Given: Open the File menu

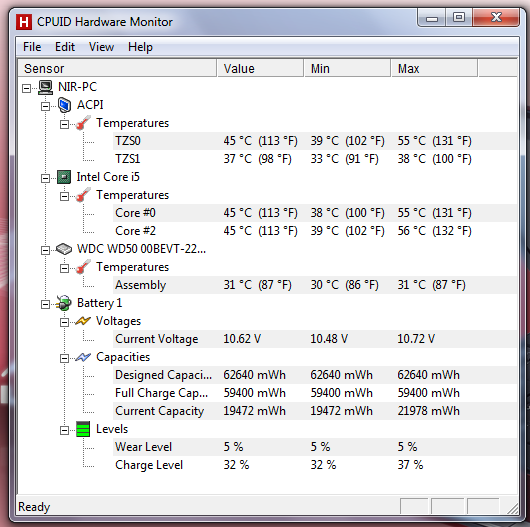Looking at the screenshot, I should [32, 47].
